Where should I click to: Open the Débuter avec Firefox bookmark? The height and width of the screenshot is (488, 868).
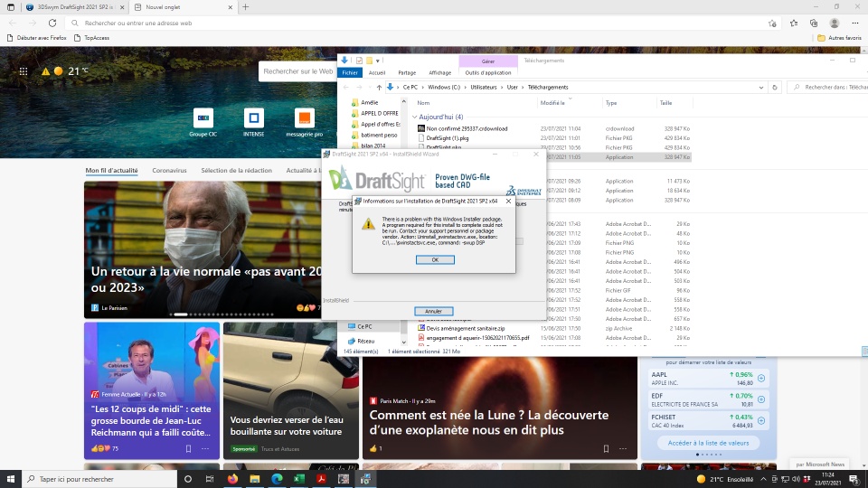[36, 38]
